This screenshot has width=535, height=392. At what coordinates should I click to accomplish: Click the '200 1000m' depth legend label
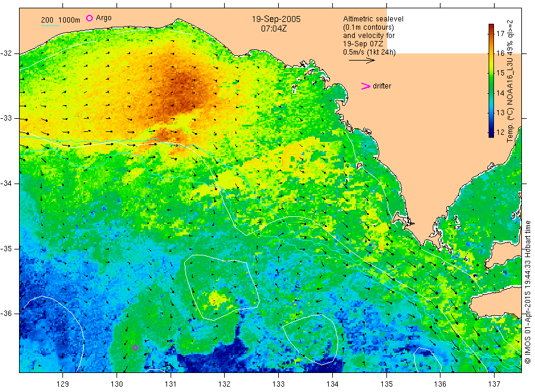pos(61,20)
